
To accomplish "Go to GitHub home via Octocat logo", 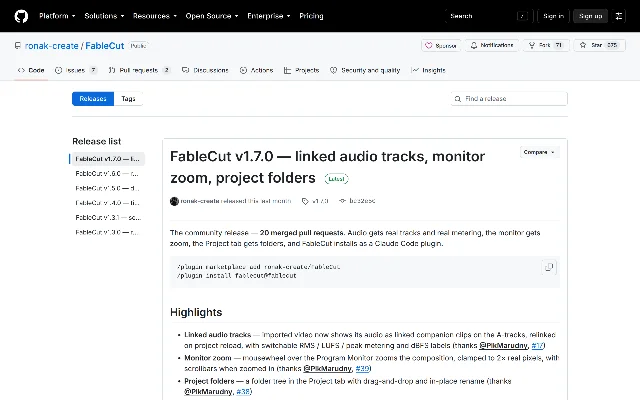I will pos(21,16).
